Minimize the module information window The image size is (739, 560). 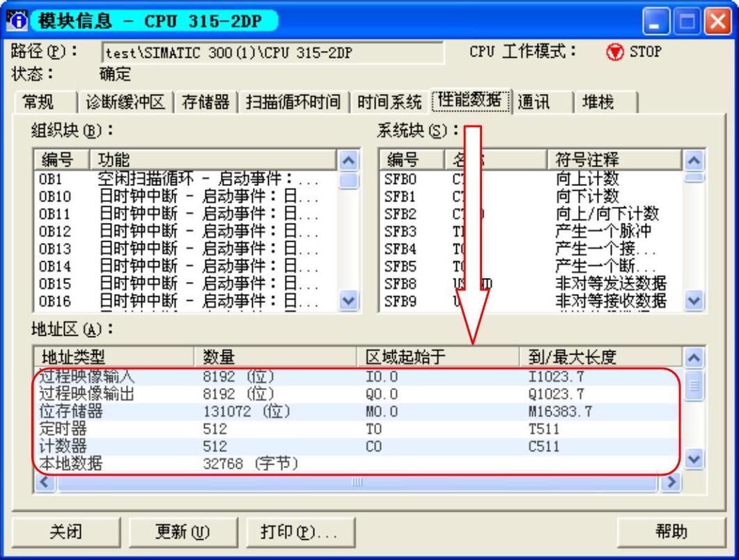[656, 21]
